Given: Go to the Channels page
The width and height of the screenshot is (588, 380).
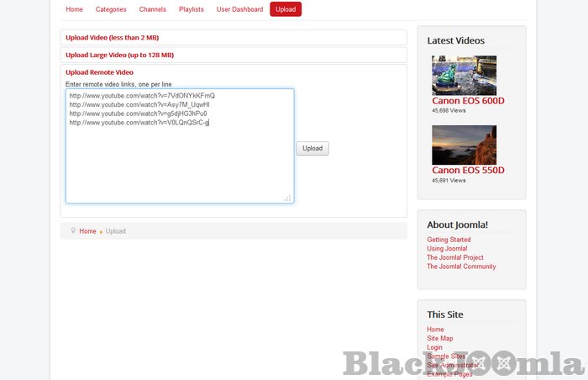Looking at the screenshot, I should click(152, 9).
